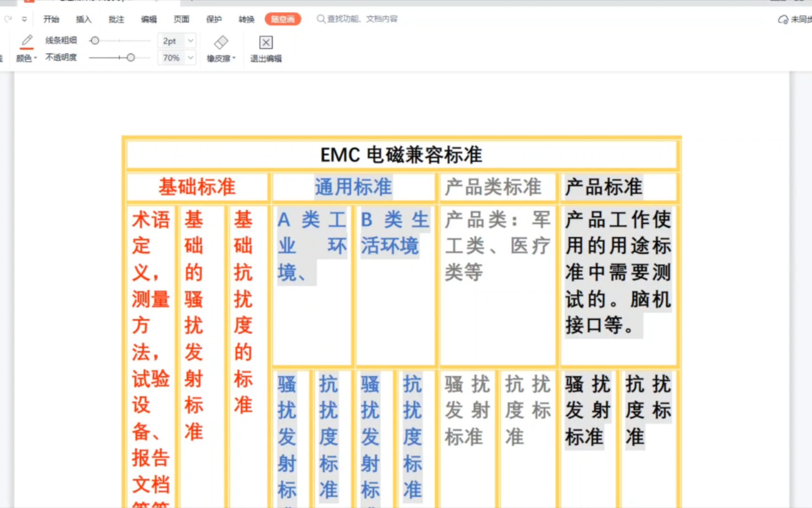Click the highlighted 随意画 tab
The image size is (812, 508).
283,19
